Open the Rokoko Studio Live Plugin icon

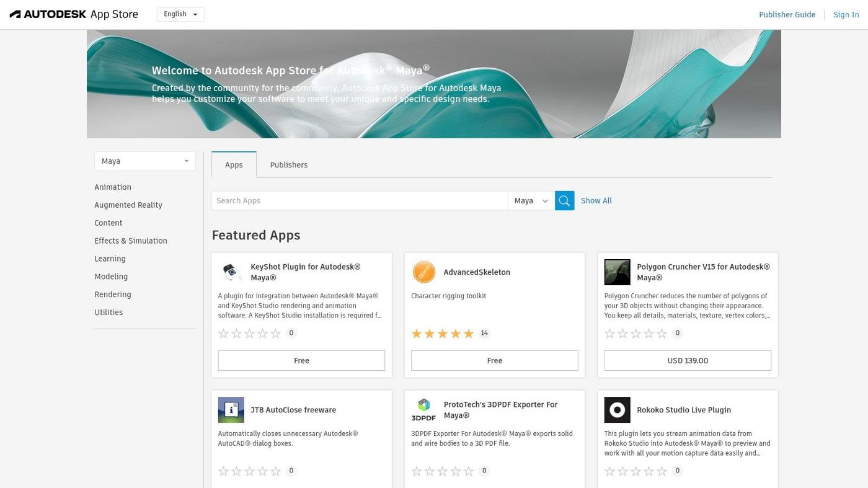point(617,410)
